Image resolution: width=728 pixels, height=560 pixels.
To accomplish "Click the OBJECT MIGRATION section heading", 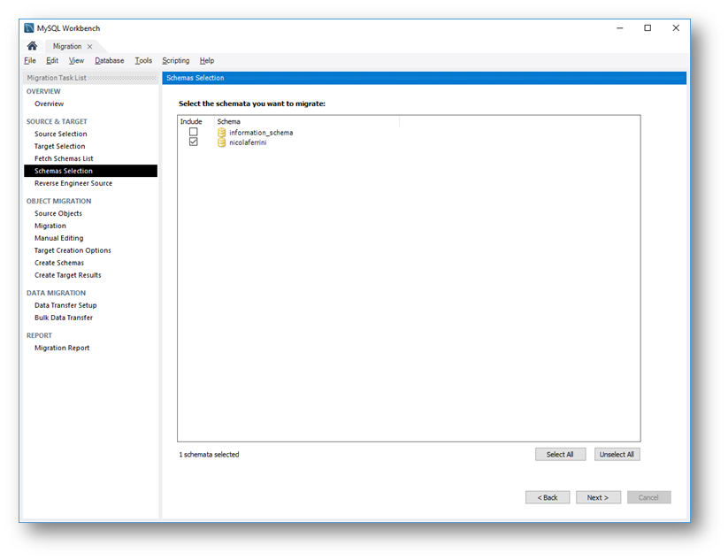I will click(58, 201).
